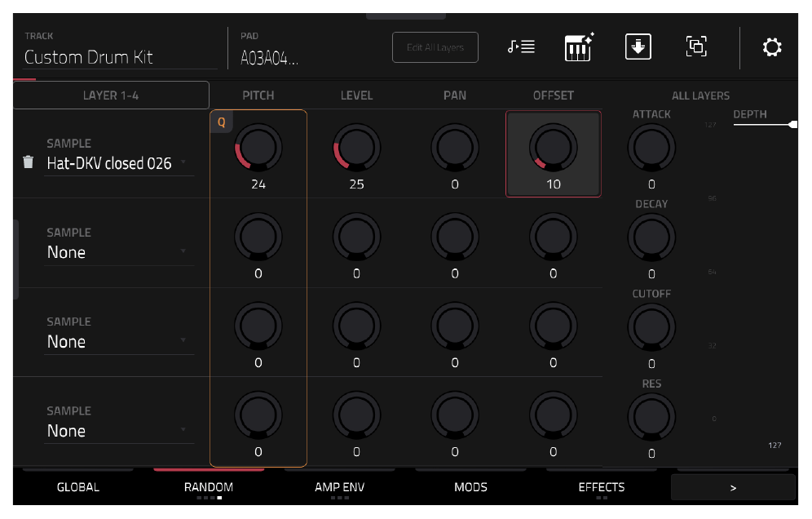Open the second layer's None sample dropdown
The image size is (812, 519).
pyautogui.click(x=118, y=252)
